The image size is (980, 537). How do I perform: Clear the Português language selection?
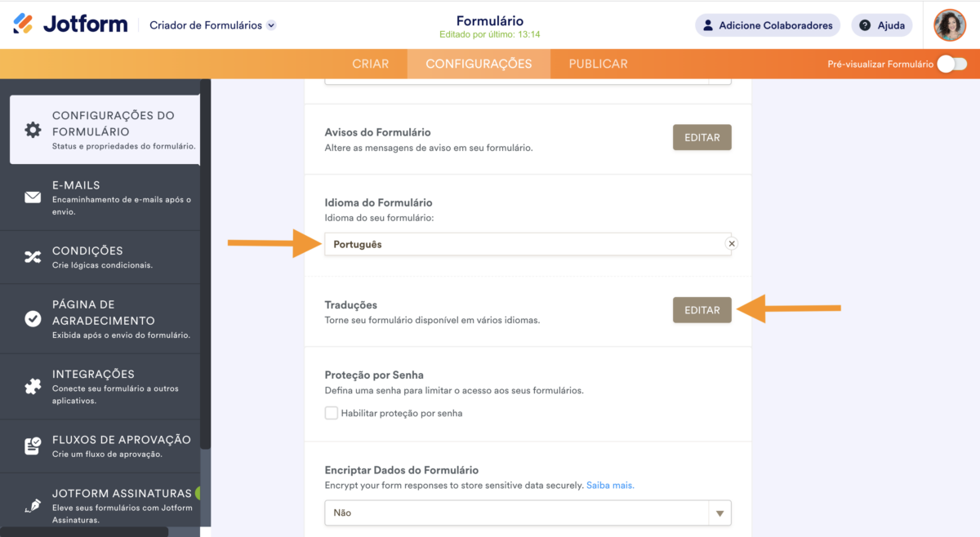(x=732, y=243)
